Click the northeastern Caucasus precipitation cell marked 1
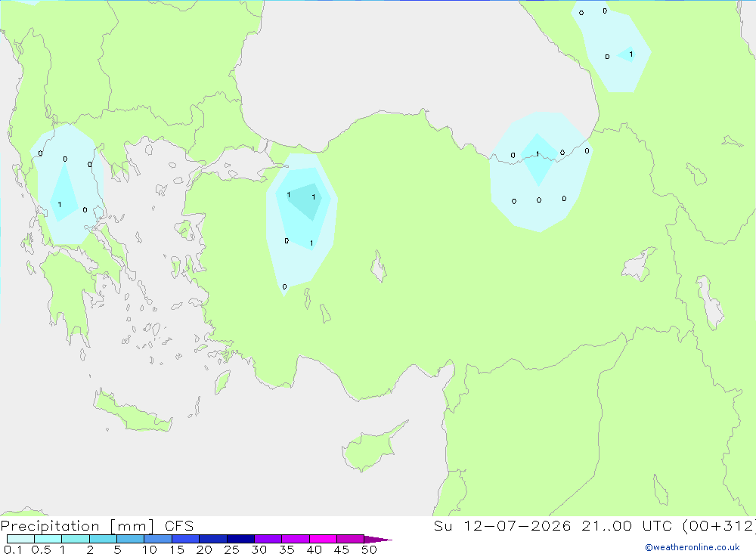Viewport: 756px width, 554px height. click(x=627, y=54)
